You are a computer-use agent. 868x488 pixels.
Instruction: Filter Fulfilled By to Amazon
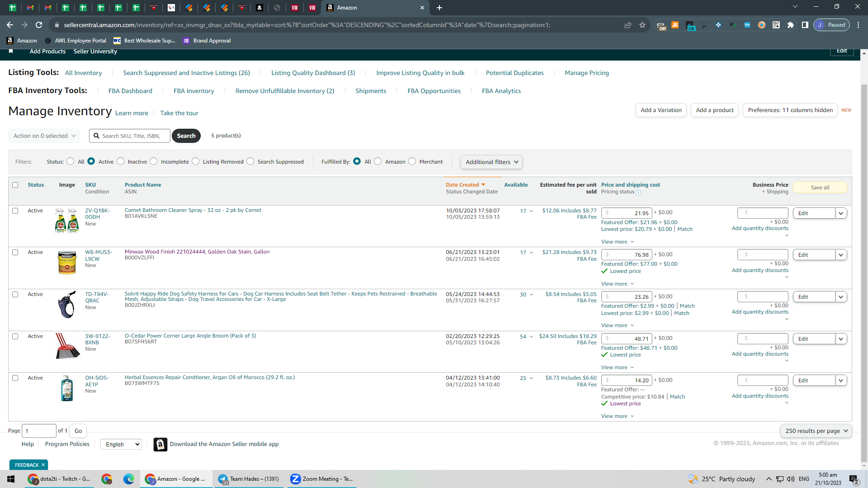click(378, 161)
